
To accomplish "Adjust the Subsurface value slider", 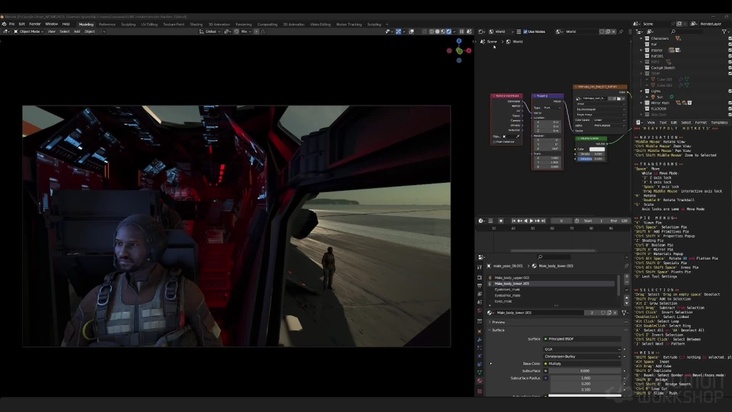I will tap(585, 371).
